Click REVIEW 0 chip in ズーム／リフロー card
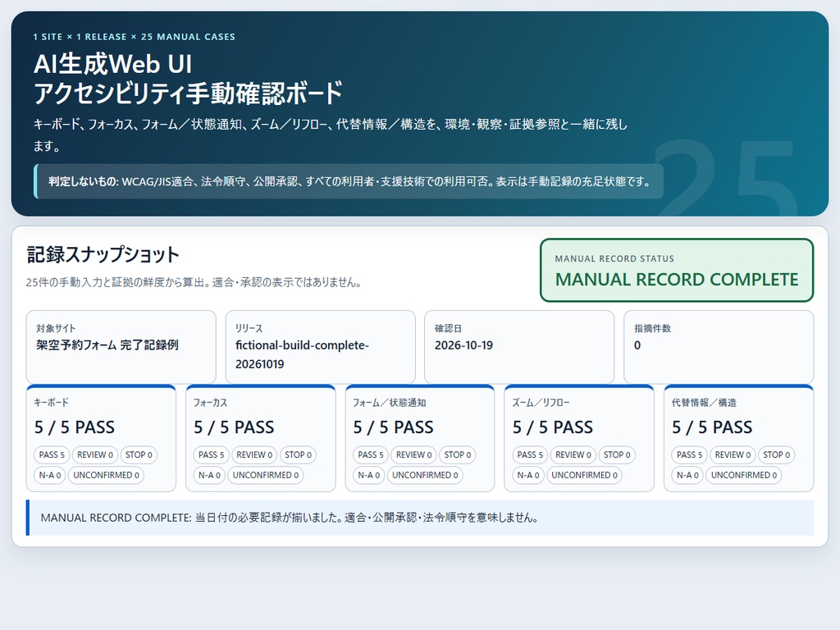840x630 pixels. pyautogui.click(x=573, y=454)
